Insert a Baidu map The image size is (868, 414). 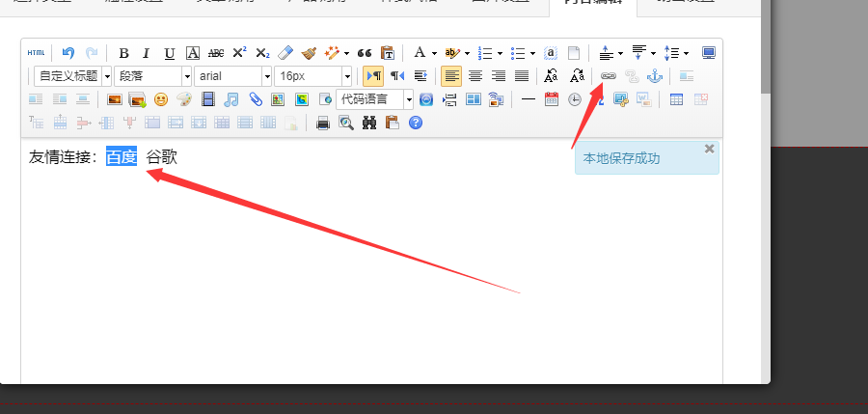[x=278, y=99]
